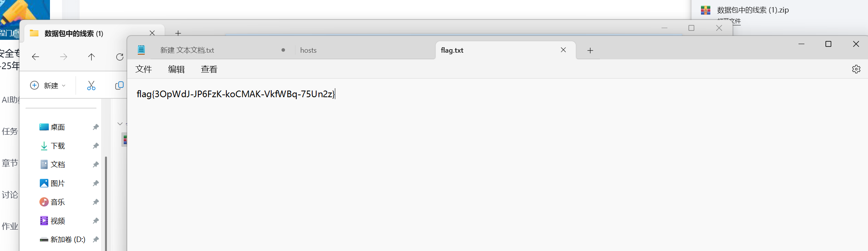This screenshot has width=868, height=251.
Task: Open the 查看 menu
Action: pyautogui.click(x=209, y=69)
